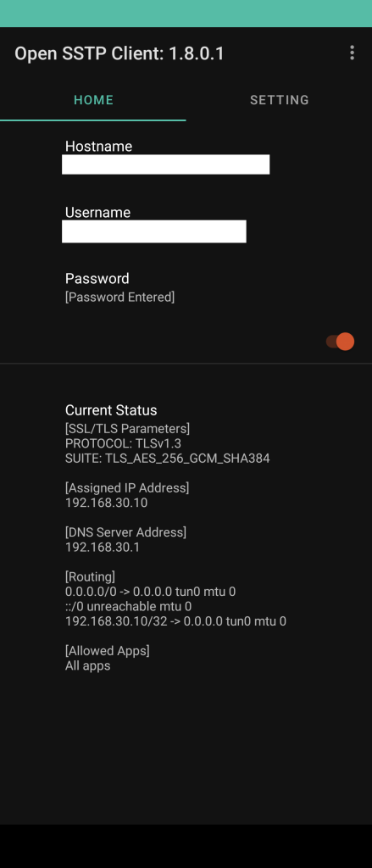Viewport: 372px width, 868px height.
Task: Toggle the VPN connection switch off
Action: 340,342
